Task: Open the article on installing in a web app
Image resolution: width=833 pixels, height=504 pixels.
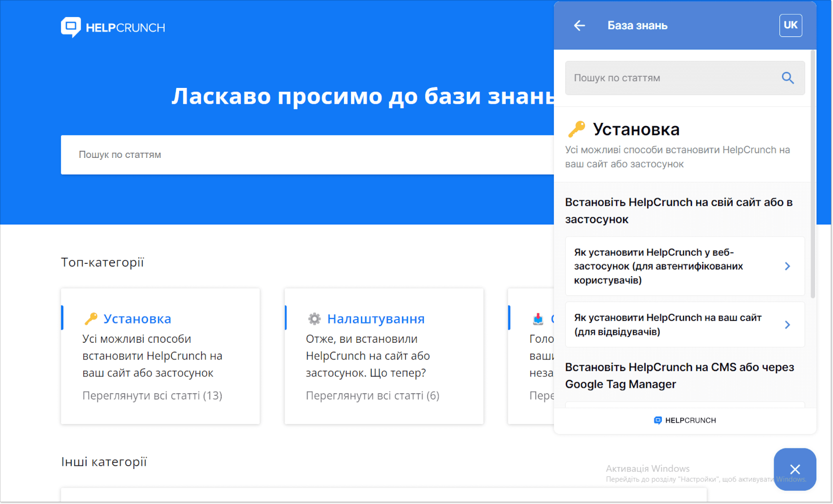Action: tap(685, 266)
